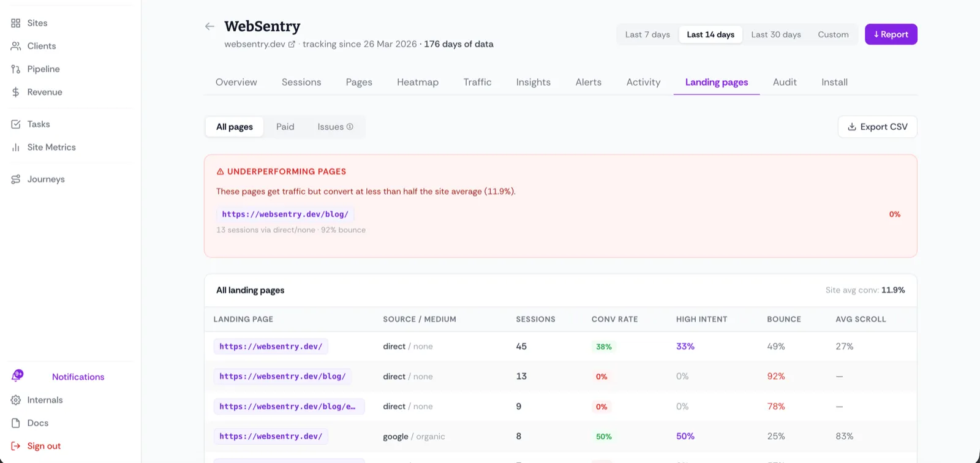
Task: Go back using the left arrow
Action: (209, 26)
